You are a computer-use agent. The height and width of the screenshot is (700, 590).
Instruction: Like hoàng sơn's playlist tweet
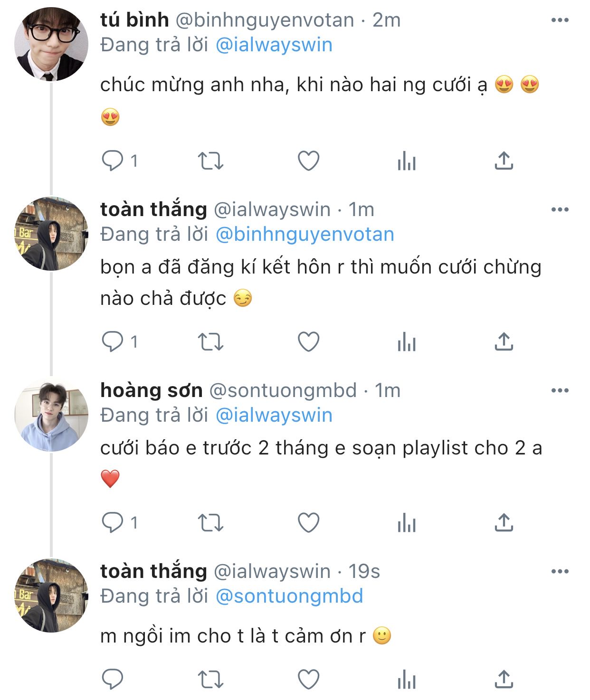(308, 523)
